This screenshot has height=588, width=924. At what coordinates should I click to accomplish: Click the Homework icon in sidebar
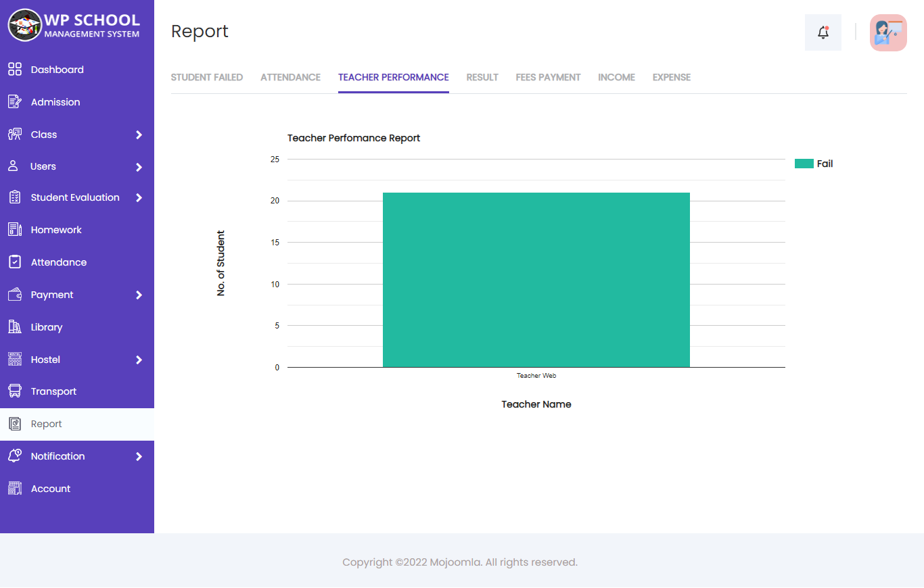[x=15, y=229]
